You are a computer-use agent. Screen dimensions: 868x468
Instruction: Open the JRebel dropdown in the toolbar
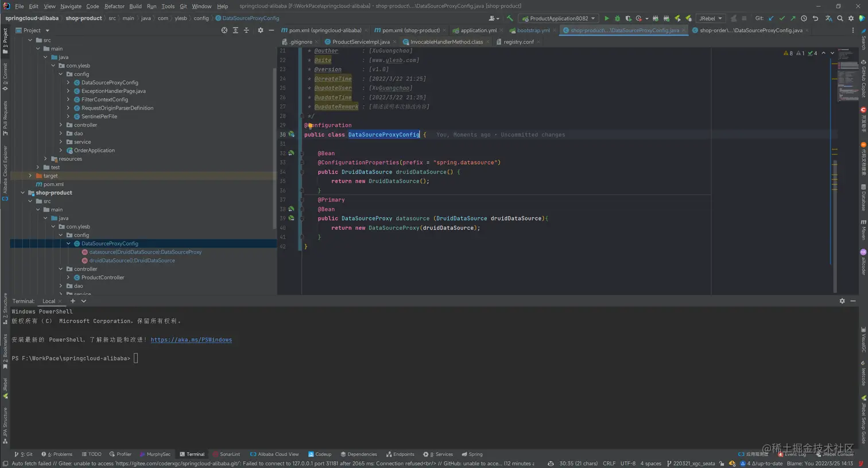711,18
